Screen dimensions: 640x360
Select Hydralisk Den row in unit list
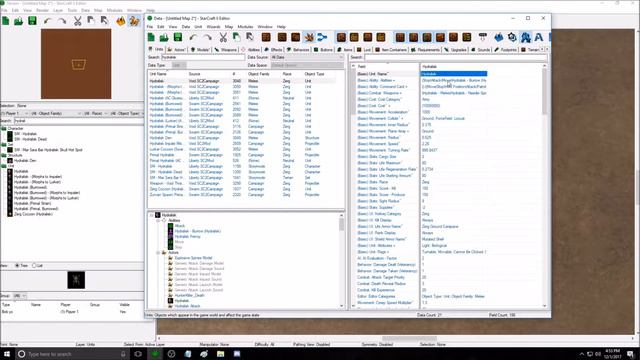pos(242,138)
